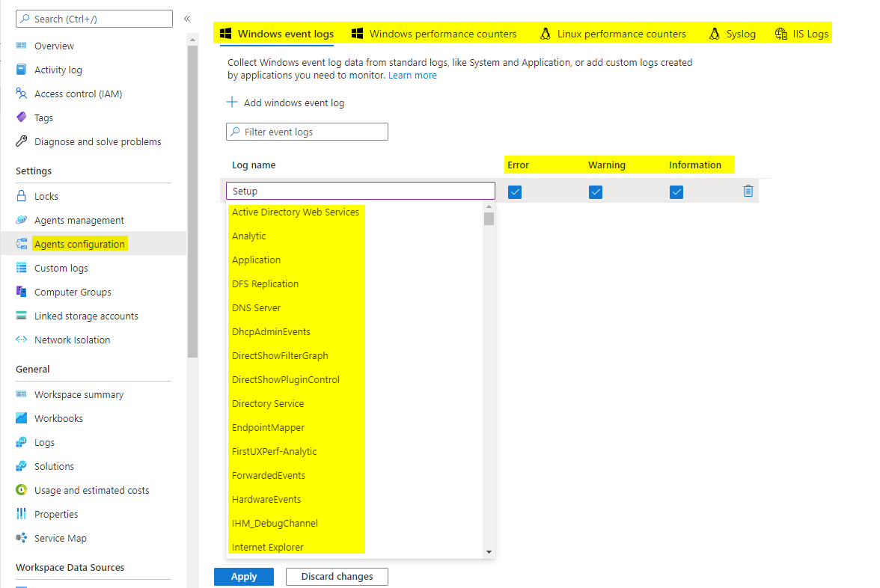The image size is (880, 588).
Task: Click the Usage and estimated costs icon
Action: pyautogui.click(x=21, y=490)
